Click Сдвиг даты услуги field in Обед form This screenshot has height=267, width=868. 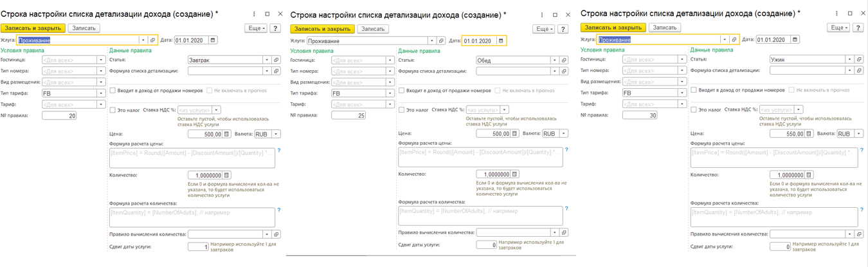pos(487,245)
